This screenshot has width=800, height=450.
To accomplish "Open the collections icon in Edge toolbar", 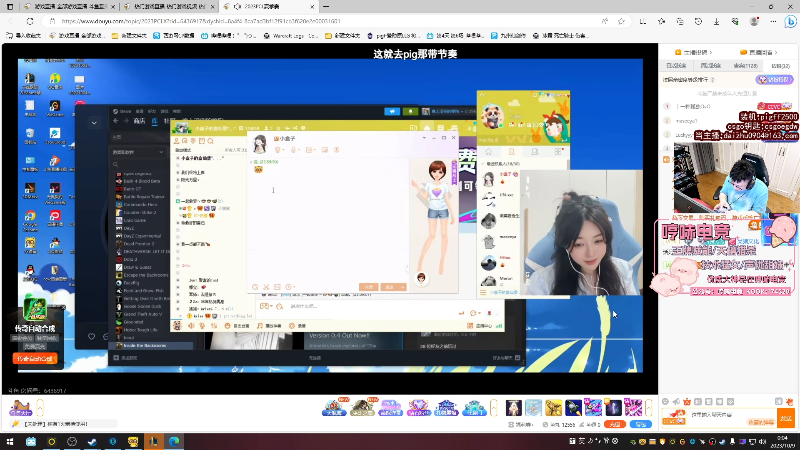I will coord(680,21).
